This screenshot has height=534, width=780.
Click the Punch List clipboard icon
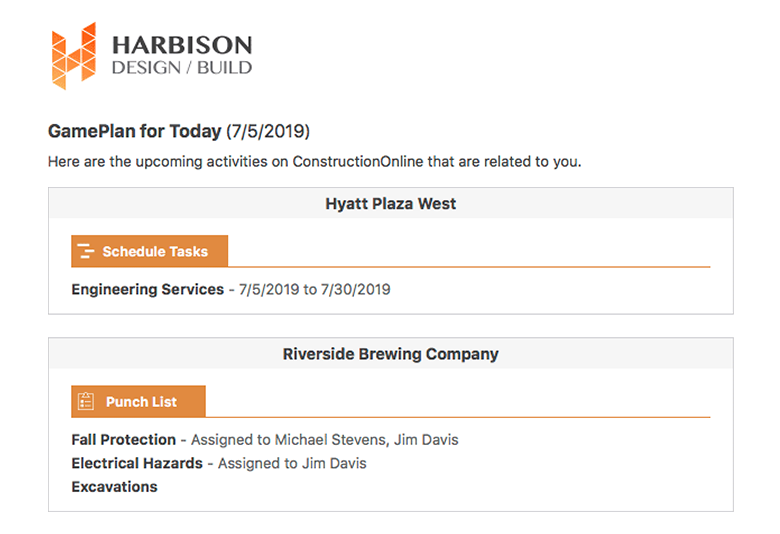pyautogui.click(x=86, y=402)
